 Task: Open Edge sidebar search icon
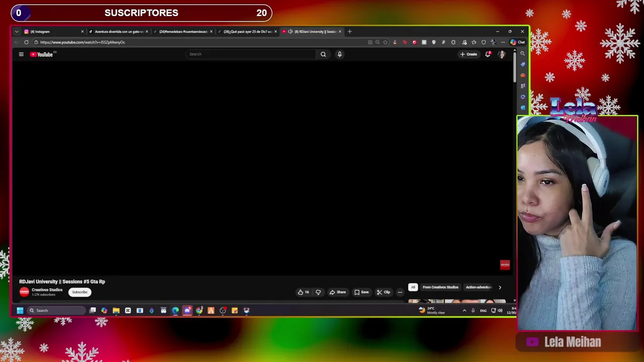point(523,53)
